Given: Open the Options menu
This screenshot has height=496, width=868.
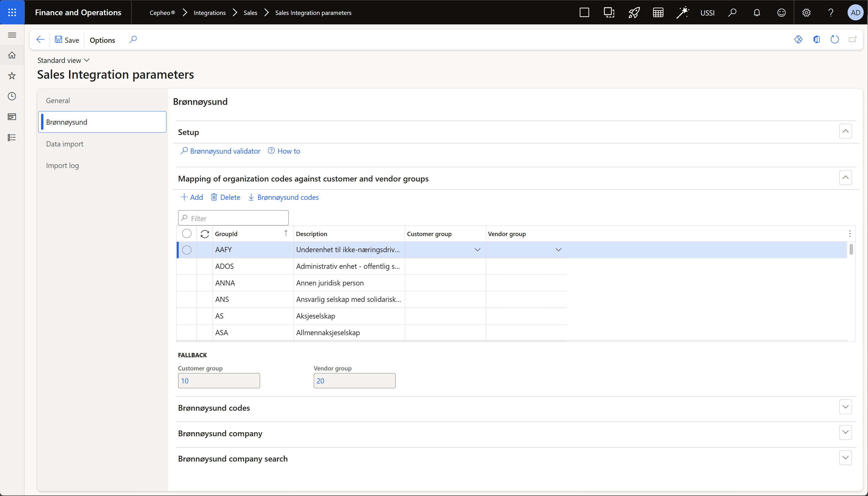Looking at the screenshot, I should coord(102,40).
